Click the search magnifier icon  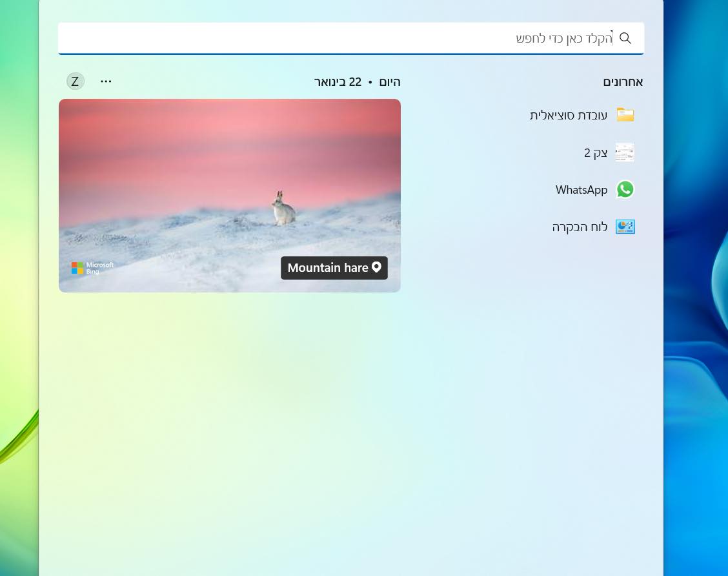point(625,38)
